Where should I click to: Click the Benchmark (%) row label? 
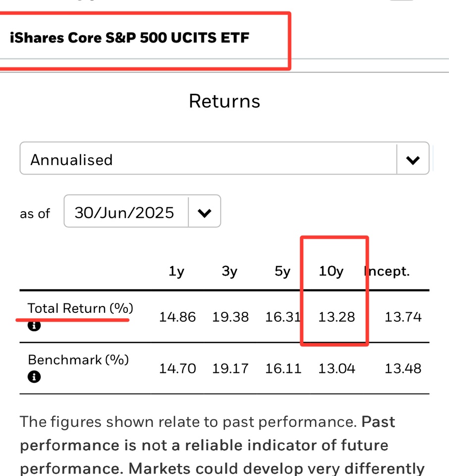pos(78,360)
